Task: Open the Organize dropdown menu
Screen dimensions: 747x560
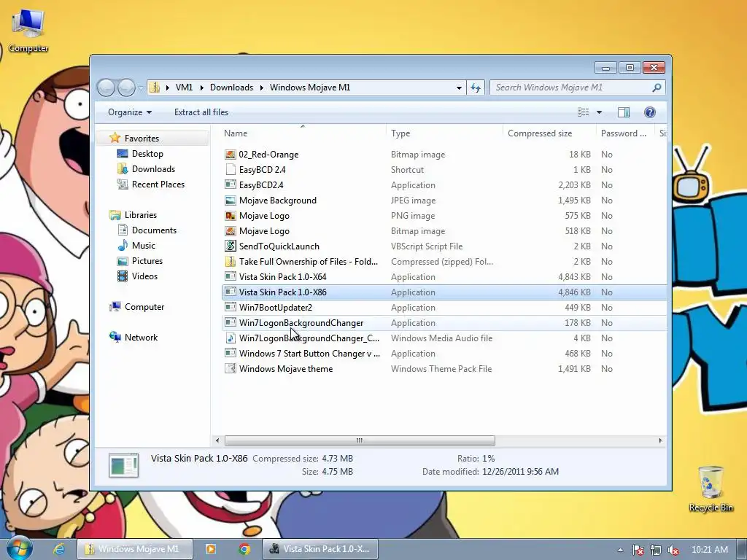Action: [x=130, y=112]
